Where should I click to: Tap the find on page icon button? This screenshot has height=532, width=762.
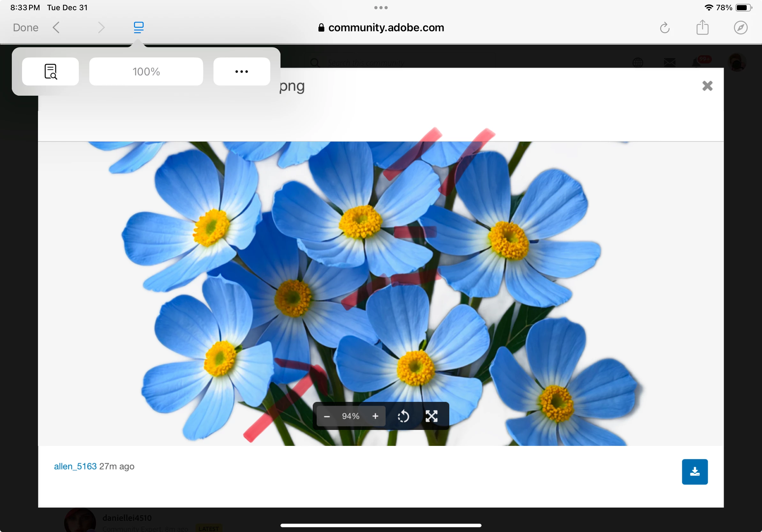pos(50,71)
